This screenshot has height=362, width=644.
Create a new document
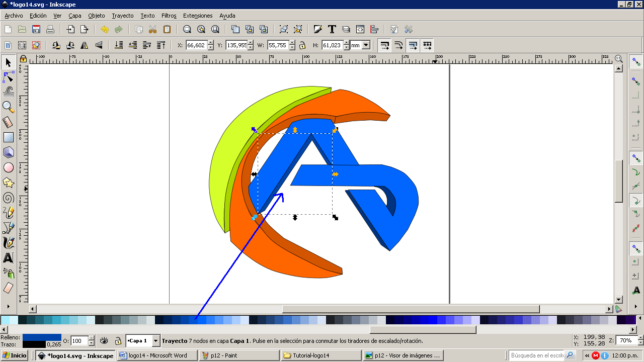(x=8, y=29)
